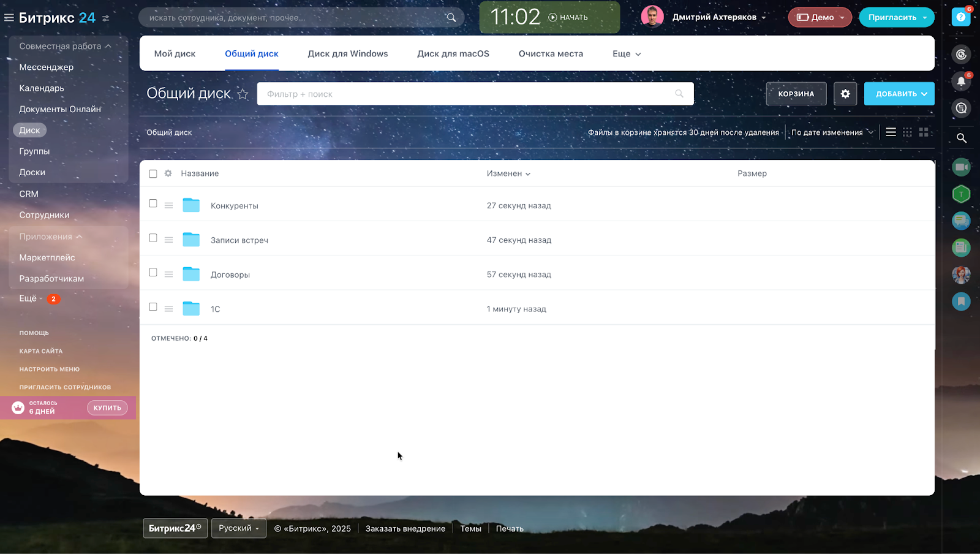Open the Заказать внедрение footer link

click(405, 529)
